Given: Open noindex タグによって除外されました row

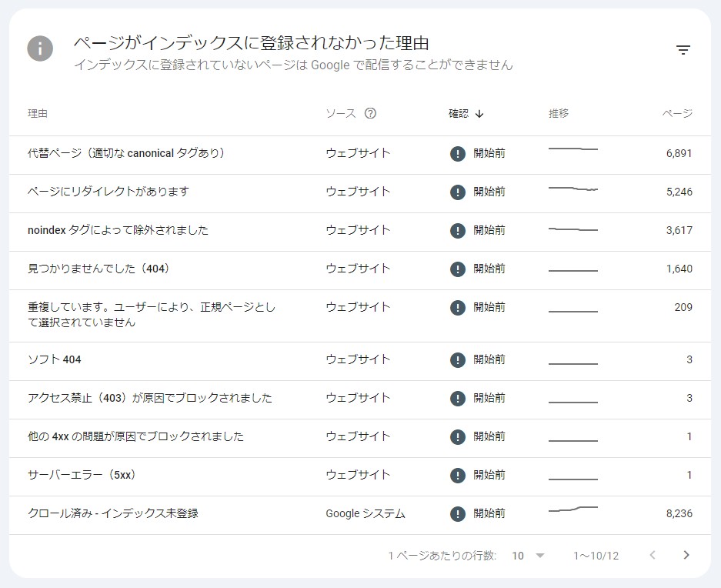Looking at the screenshot, I should coord(360,232).
